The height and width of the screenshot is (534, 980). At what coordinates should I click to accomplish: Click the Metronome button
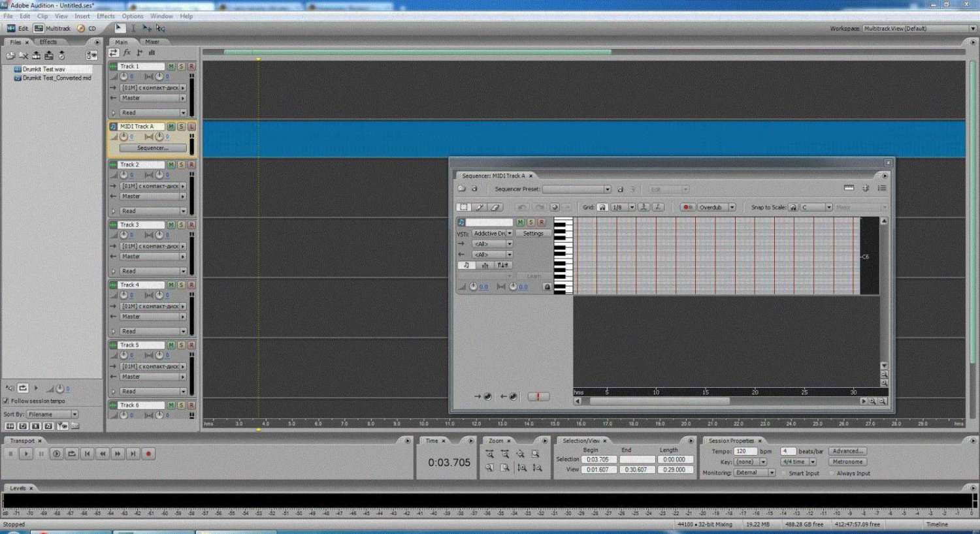pos(848,462)
